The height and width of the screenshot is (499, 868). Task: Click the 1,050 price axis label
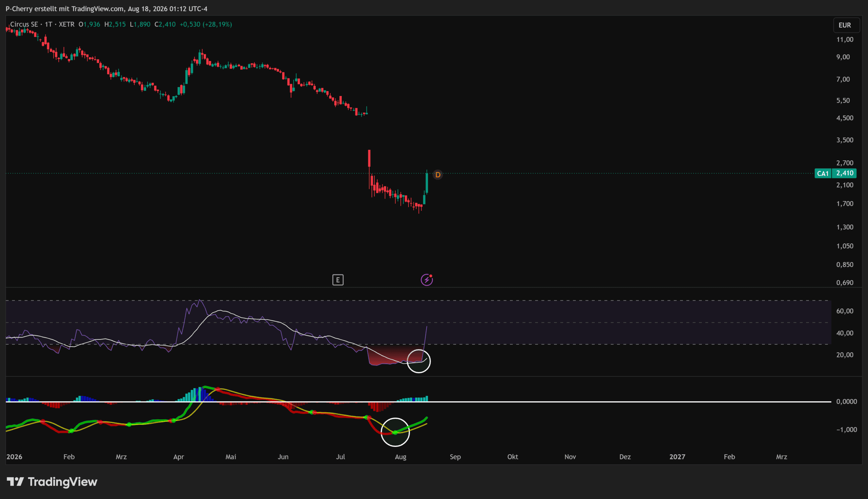(845, 246)
